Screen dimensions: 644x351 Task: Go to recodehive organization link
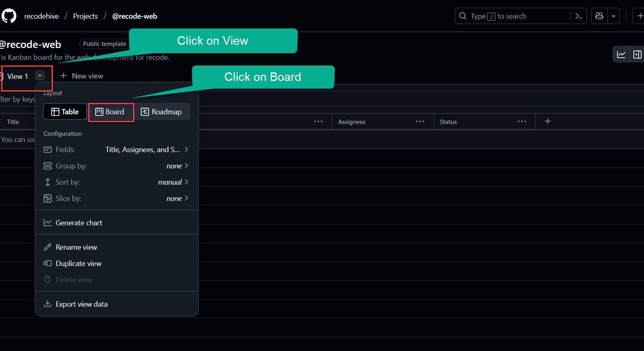(42, 16)
